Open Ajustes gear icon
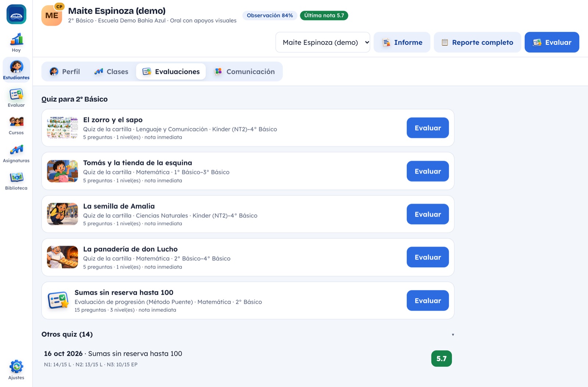 click(x=16, y=370)
